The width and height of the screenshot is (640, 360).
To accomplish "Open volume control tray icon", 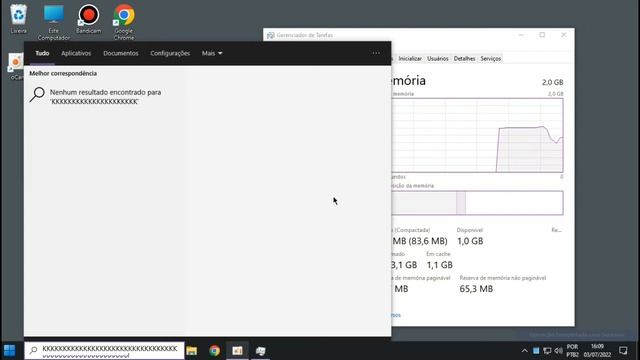I will coord(558,351).
